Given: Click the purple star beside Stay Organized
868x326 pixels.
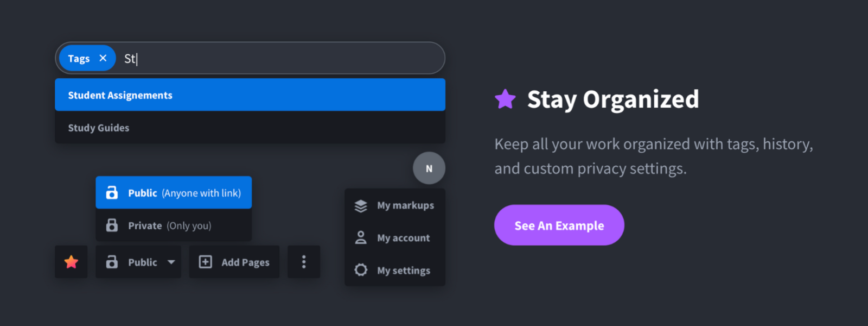Looking at the screenshot, I should click(x=505, y=99).
